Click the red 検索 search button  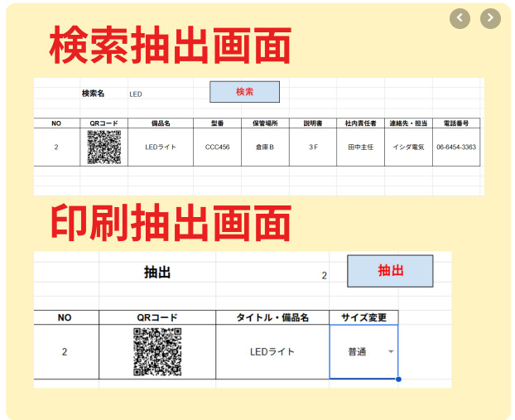[245, 92]
